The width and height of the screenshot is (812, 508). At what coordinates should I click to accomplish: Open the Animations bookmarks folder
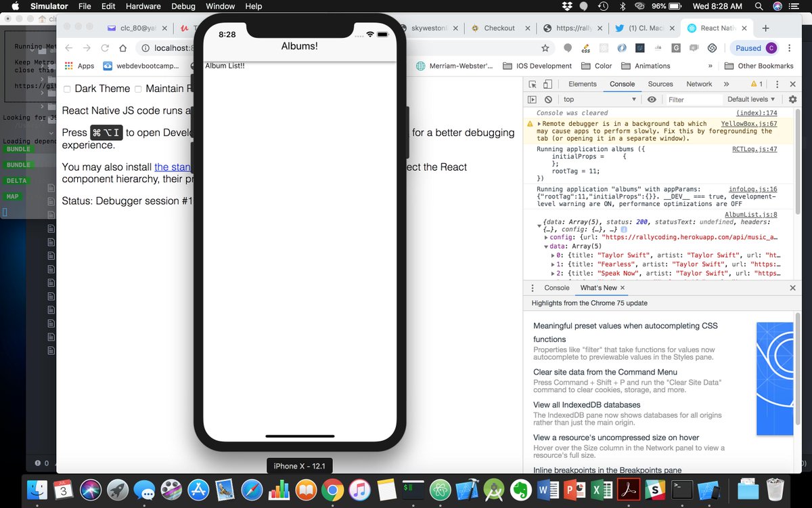pyautogui.click(x=646, y=66)
